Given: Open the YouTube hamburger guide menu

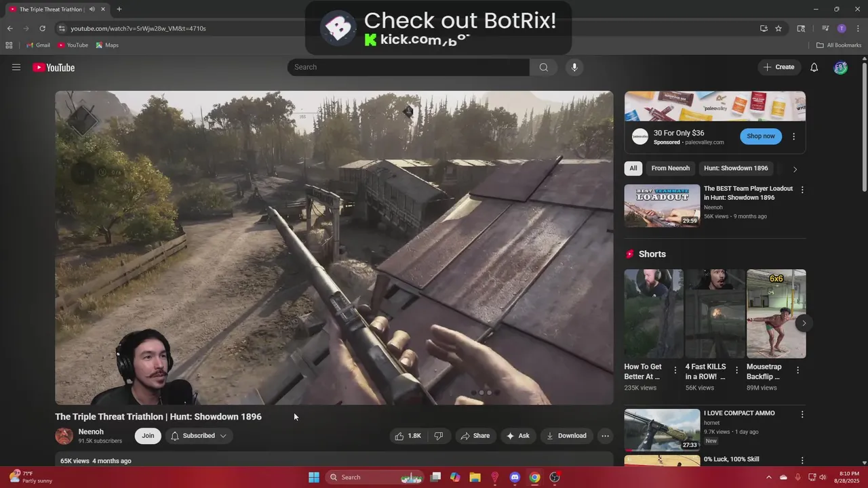Looking at the screenshot, I should point(16,67).
